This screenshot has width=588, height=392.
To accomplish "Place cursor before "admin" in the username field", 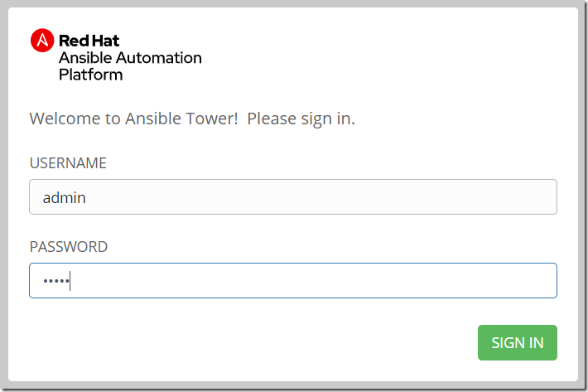I will 42,198.
